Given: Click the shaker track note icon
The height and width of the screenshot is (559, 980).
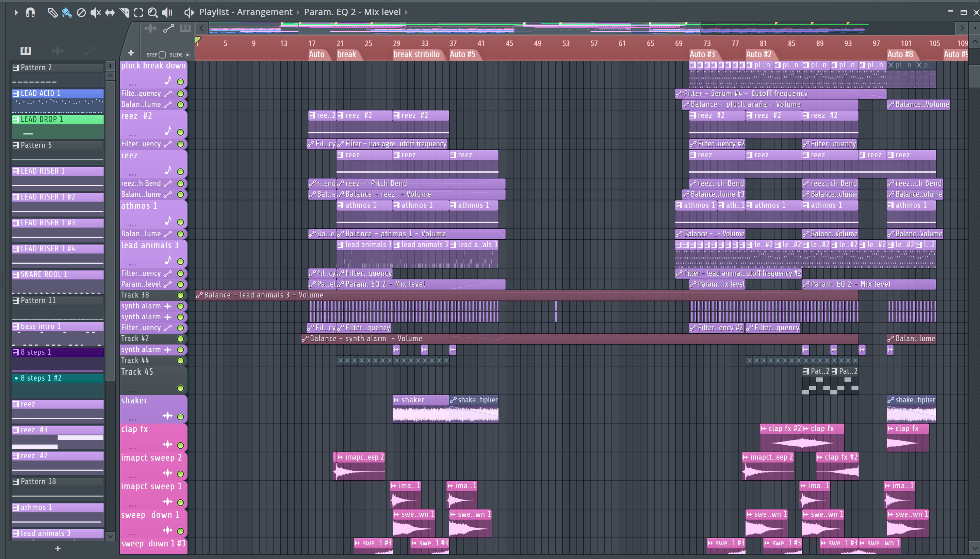Looking at the screenshot, I should pos(168,416).
